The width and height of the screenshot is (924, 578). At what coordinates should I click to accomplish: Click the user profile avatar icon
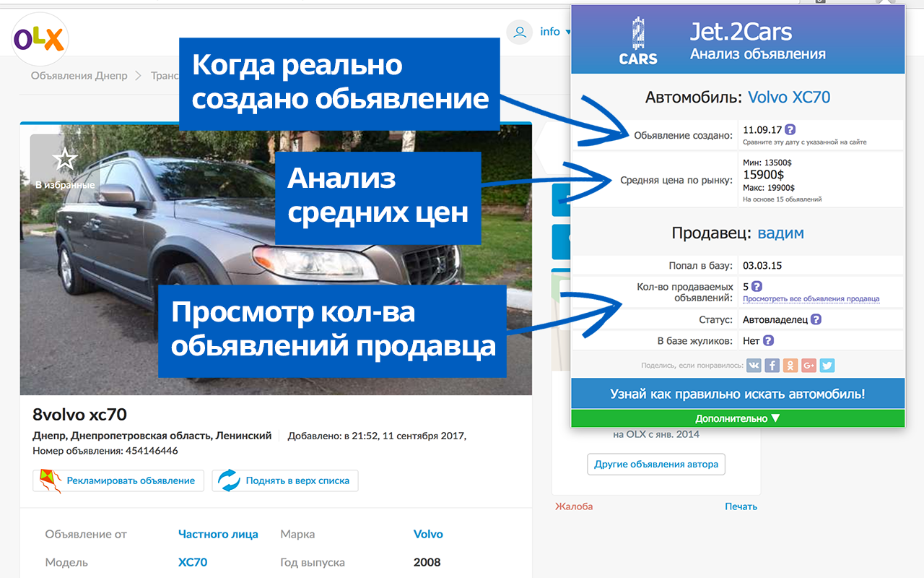point(519,32)
